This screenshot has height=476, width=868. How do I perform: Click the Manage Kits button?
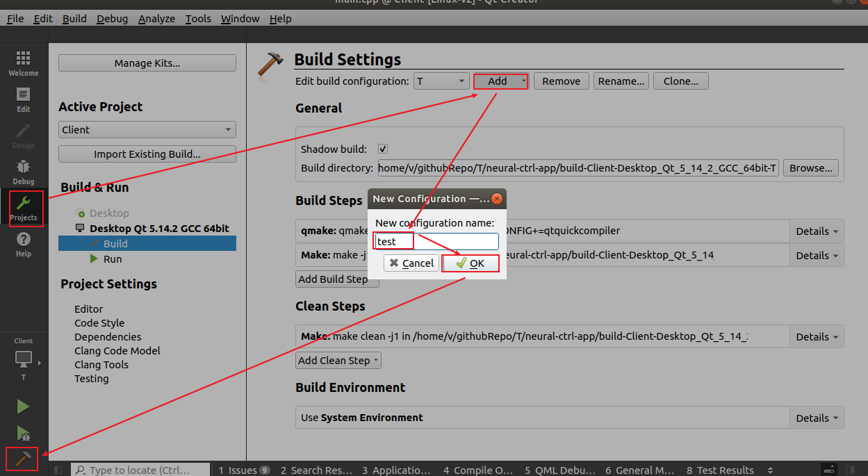point(147,63)
